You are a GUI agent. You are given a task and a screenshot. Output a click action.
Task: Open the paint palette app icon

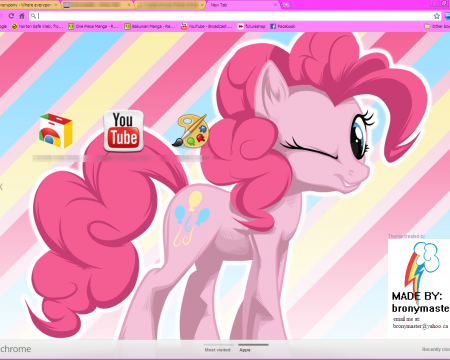pos(191,130)
